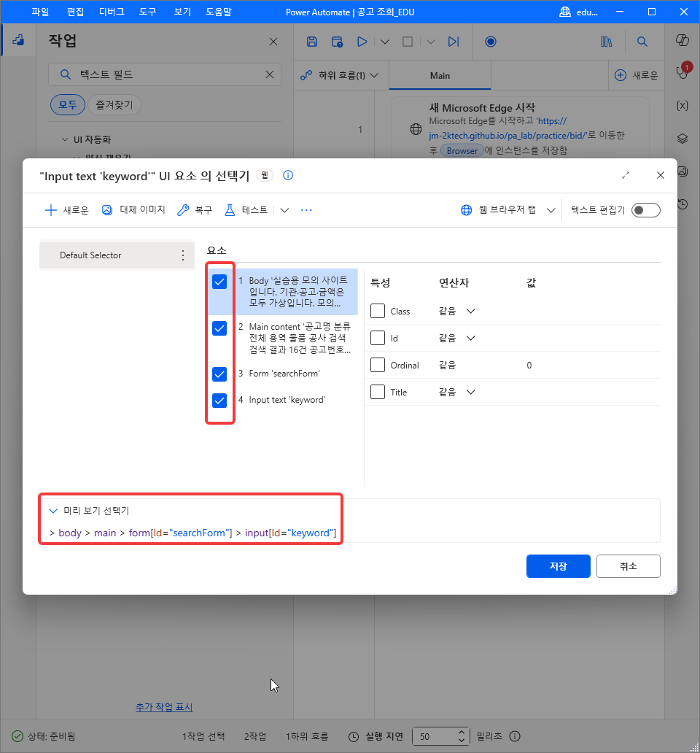The image size is (700, 753).
Task: Click the Recorder circle icon
Action: pos(490,42)
